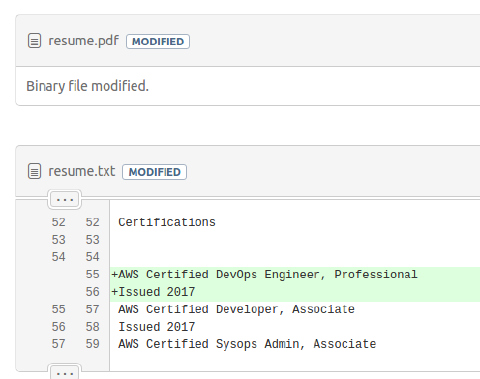Click added line 'AWS Certified DevOps Engineer, Professional'

264,274
